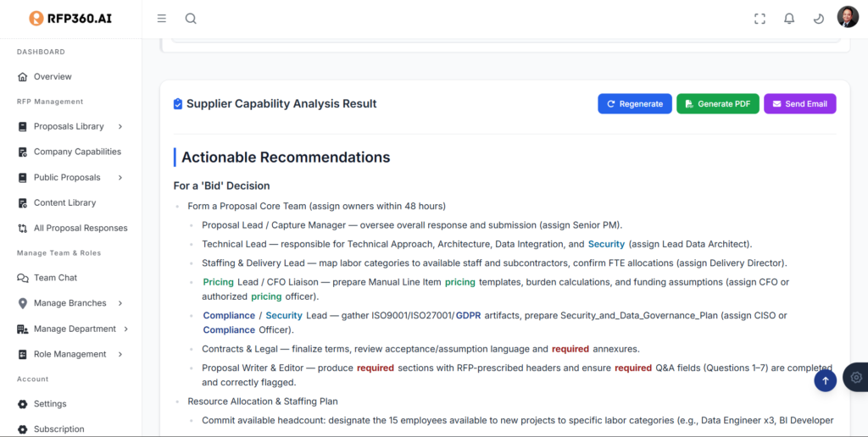868x437 pixels.
Task: Open notifications bell icon
Action: click(x=789, y=19)
